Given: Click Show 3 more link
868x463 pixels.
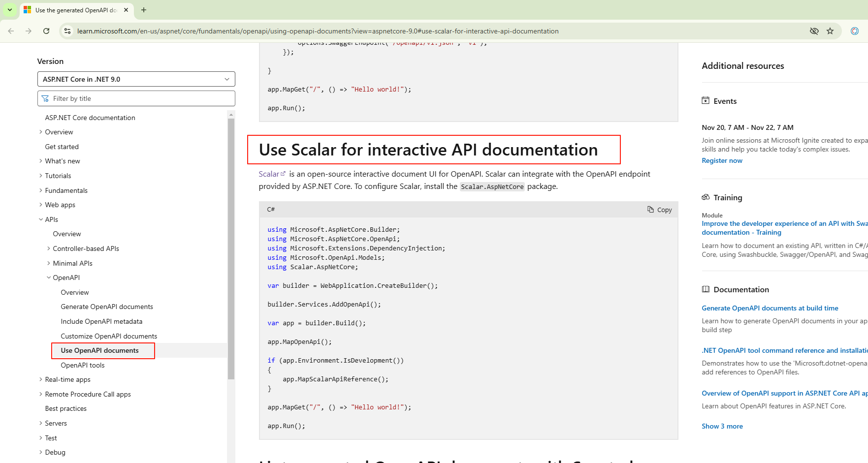Looking at the screenshot, I should tap(722, 426).
